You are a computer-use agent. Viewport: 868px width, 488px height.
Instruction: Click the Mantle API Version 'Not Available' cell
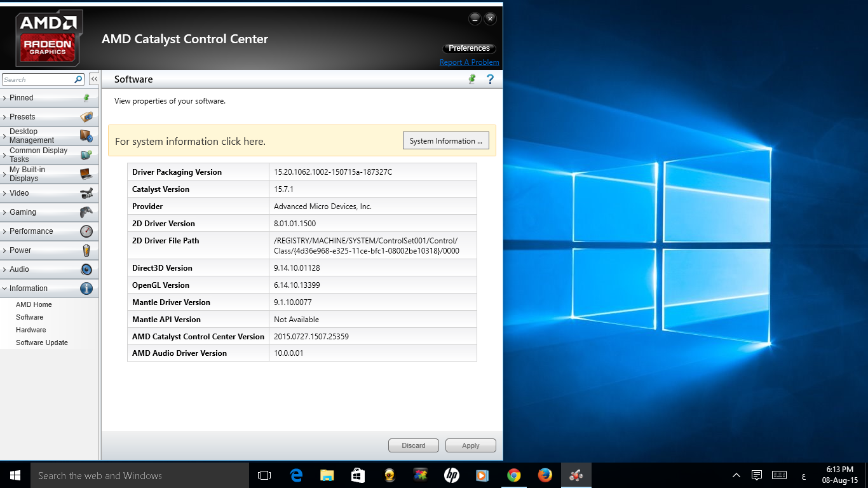tap(373, 320)
